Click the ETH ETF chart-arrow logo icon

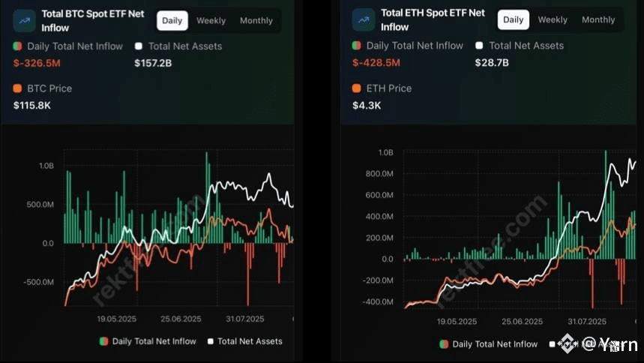coord(364,19)
